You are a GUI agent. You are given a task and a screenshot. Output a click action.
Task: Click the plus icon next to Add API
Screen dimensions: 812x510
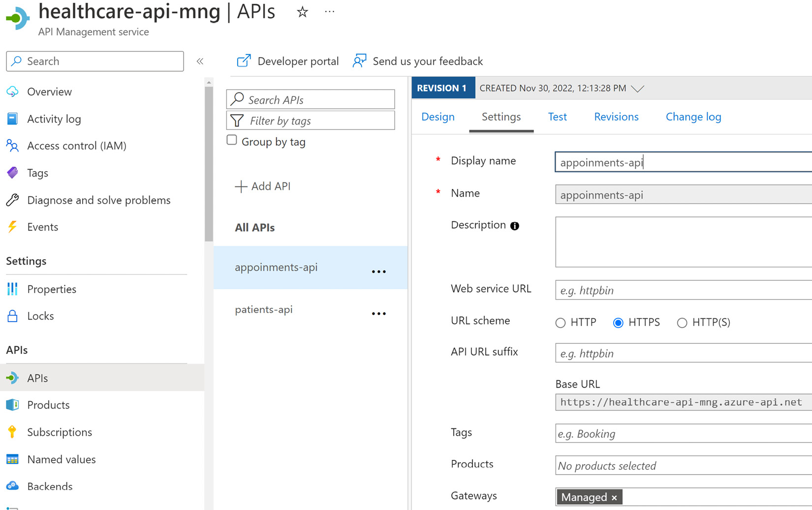pyautogui.click(x=241, y=186)
